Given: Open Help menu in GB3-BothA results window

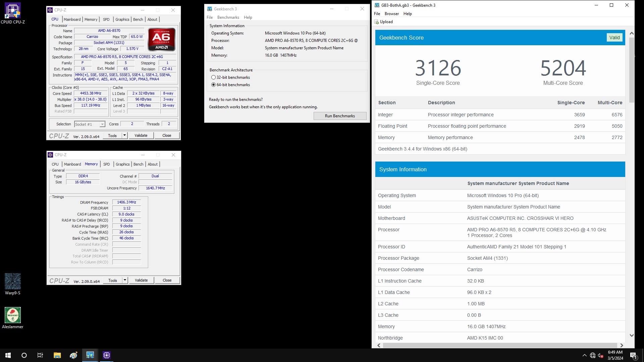Looking at the screenshot, I should tap(408, 14).
